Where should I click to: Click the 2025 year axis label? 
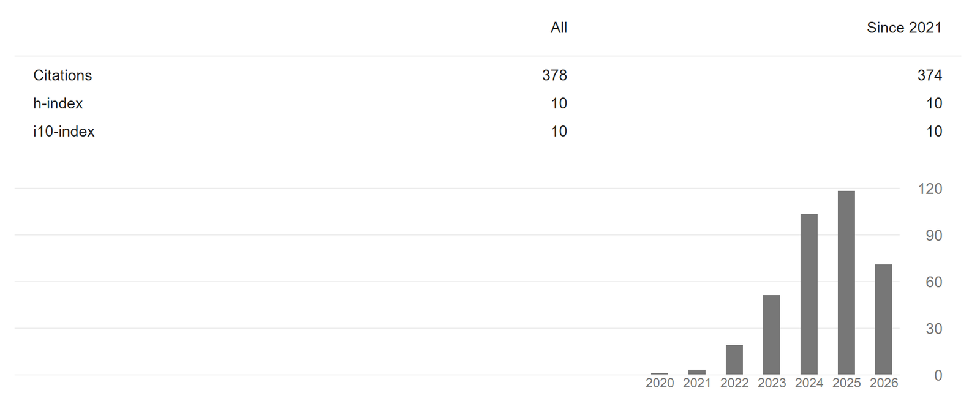pyautogui.click(x=846, y=383)
